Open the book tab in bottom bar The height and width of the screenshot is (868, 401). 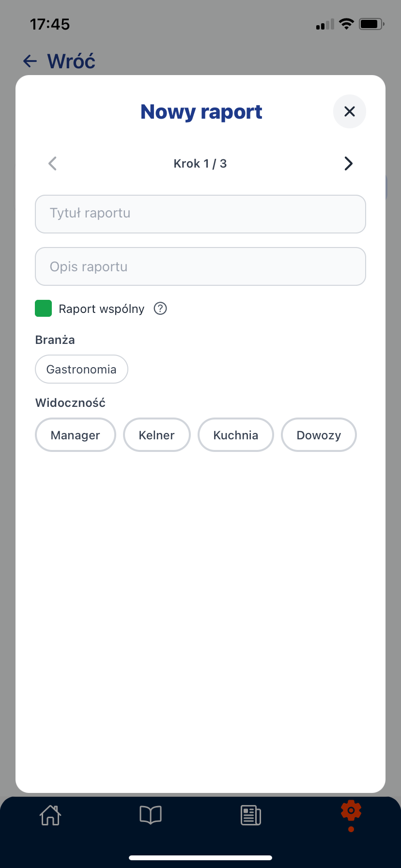(x=151, y=815)
